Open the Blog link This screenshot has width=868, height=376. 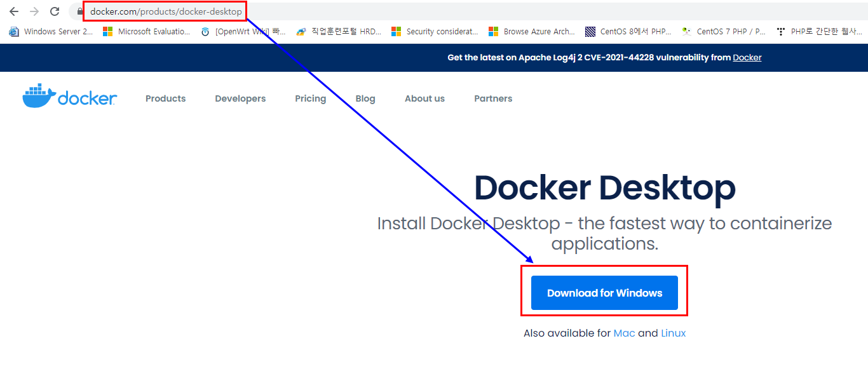click(x=365, y=98)
